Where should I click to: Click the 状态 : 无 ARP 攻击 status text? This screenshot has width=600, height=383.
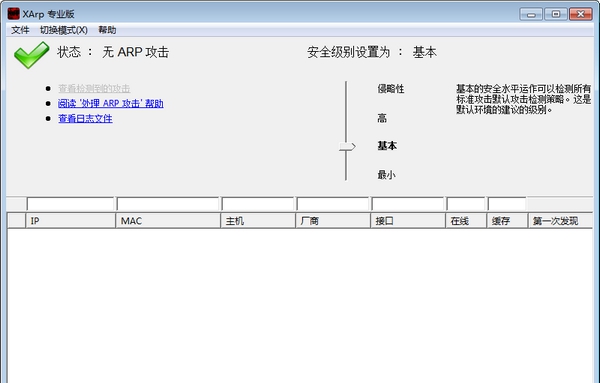(x=113, y=52)
